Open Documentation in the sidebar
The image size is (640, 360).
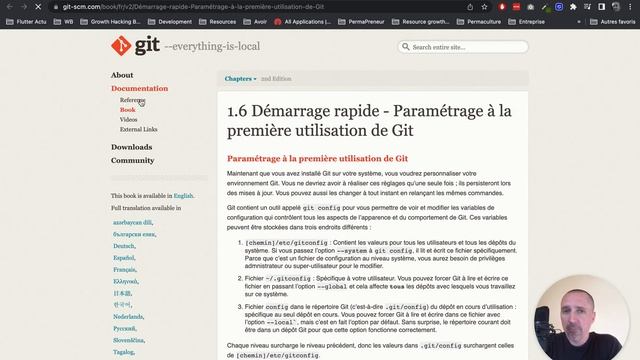[x=140, y=89]
